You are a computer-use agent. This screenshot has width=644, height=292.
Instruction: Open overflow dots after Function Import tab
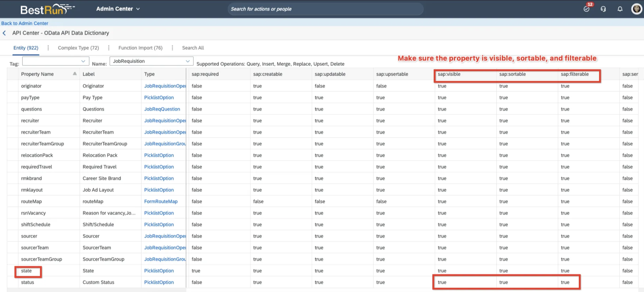(172, 48)
